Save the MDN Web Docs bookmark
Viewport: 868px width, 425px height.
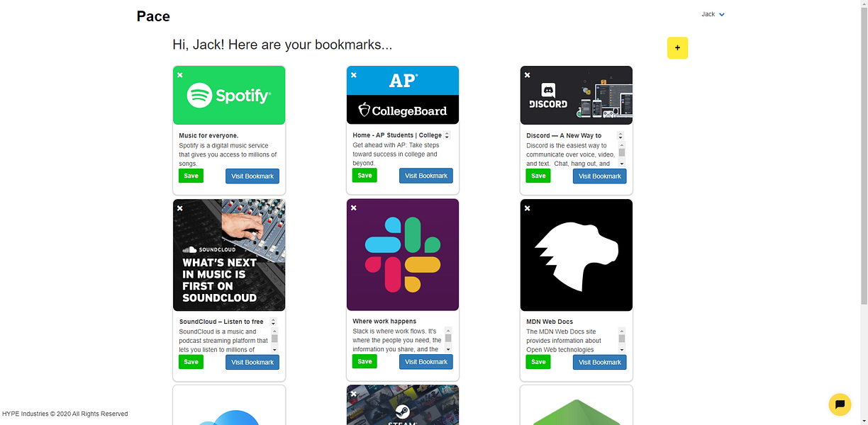[x=538, y=362]
